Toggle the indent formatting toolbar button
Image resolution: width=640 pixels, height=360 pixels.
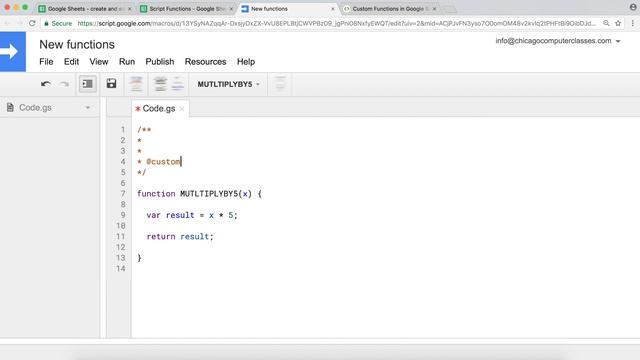pos(87,84)
